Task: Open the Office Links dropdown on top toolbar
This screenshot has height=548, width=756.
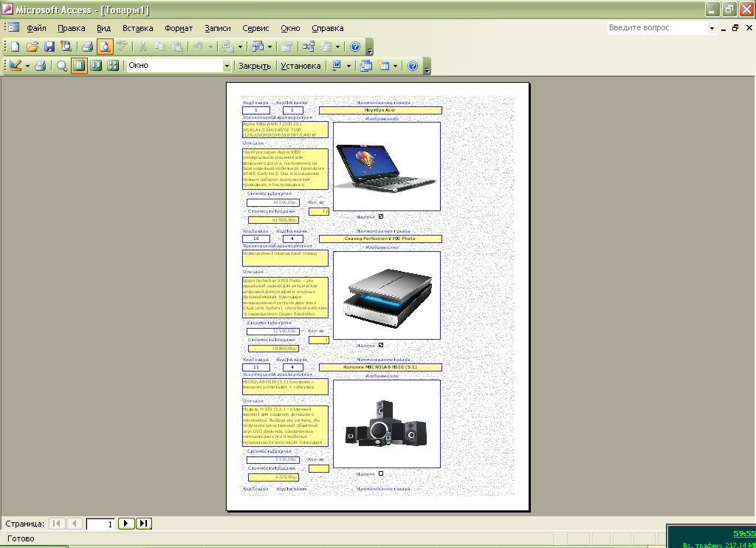Action: (x=240, y=47)
